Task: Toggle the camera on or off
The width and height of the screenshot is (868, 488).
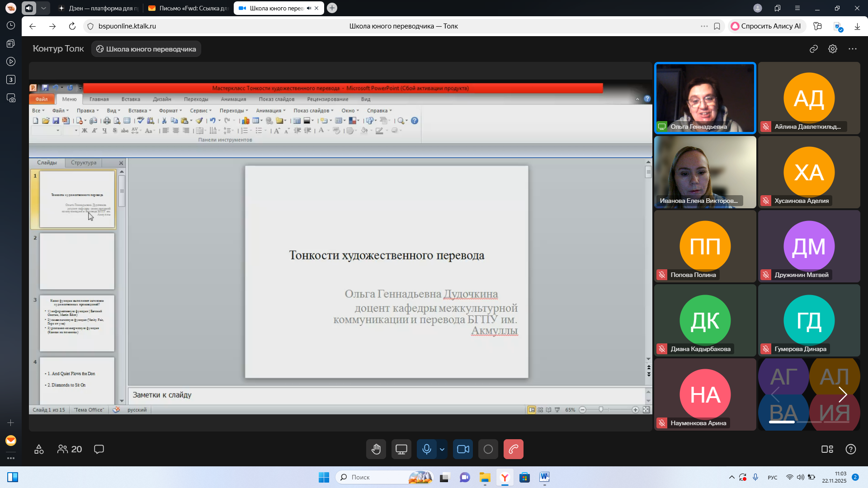Action: [463, 449]
